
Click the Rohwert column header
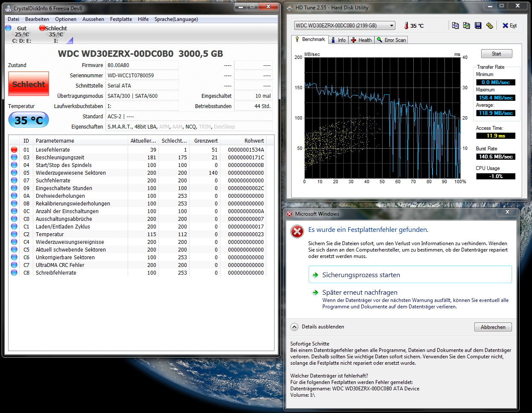tap(243, 141)
